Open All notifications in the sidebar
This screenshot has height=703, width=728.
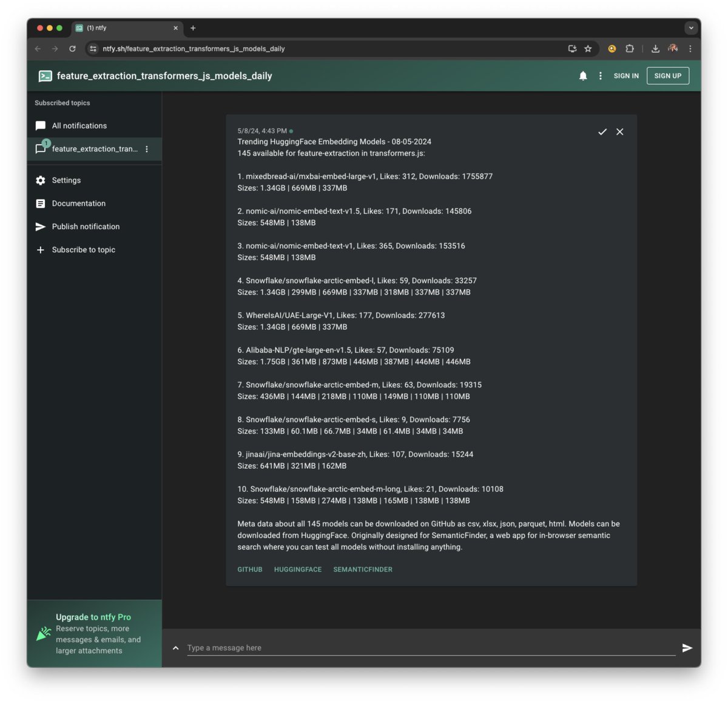pos(94,126)
